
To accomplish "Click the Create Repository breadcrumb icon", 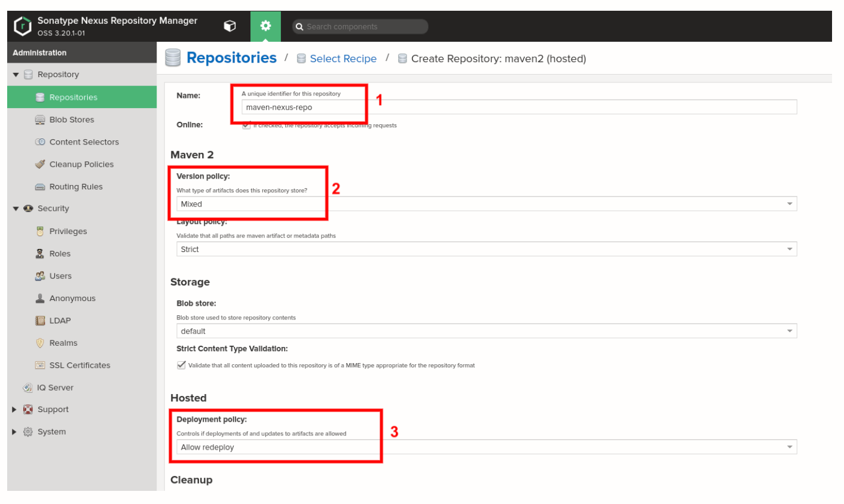I will [402, 59].
